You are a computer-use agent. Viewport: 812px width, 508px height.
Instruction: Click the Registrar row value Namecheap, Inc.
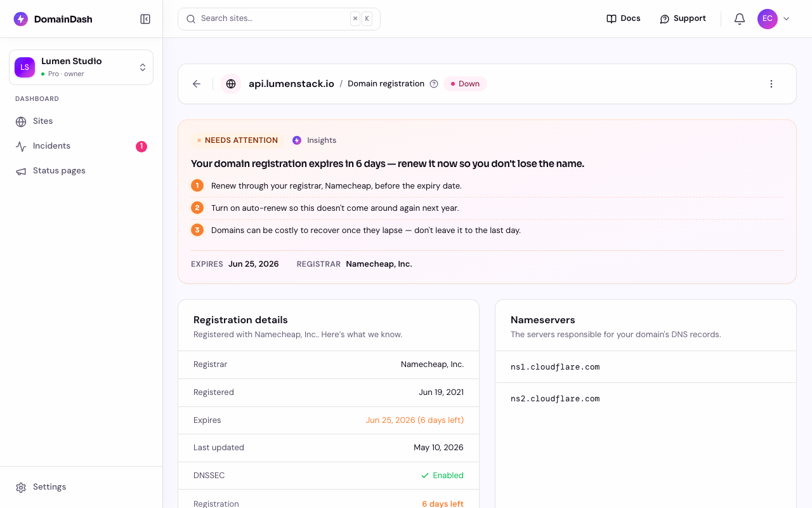click(432, 364)
